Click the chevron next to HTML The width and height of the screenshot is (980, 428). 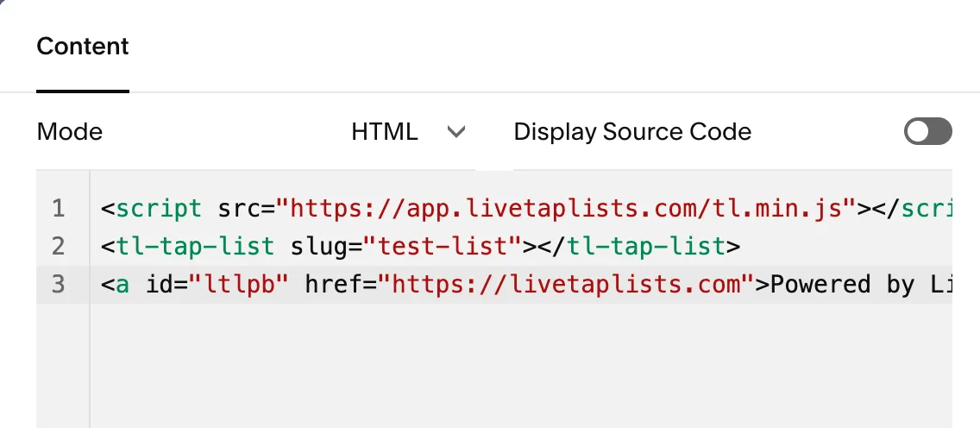click(x=456, y=132)
